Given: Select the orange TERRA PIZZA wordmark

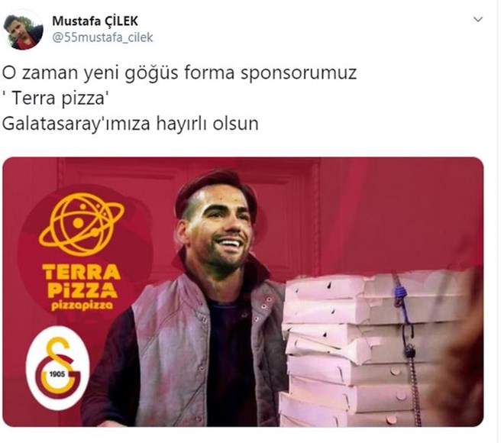Looking at the screenshot, I should pos(81,280).
